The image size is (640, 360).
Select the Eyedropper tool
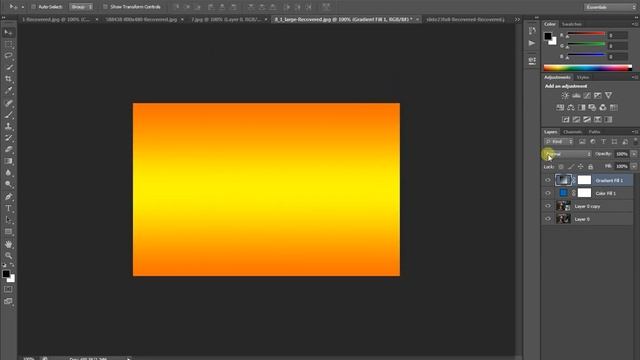(9, 91)
